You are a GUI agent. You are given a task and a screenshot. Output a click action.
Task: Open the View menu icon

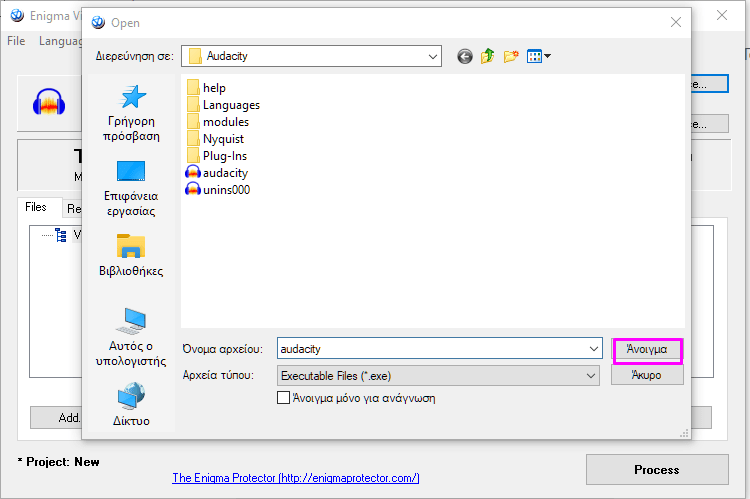coord(539,56)
